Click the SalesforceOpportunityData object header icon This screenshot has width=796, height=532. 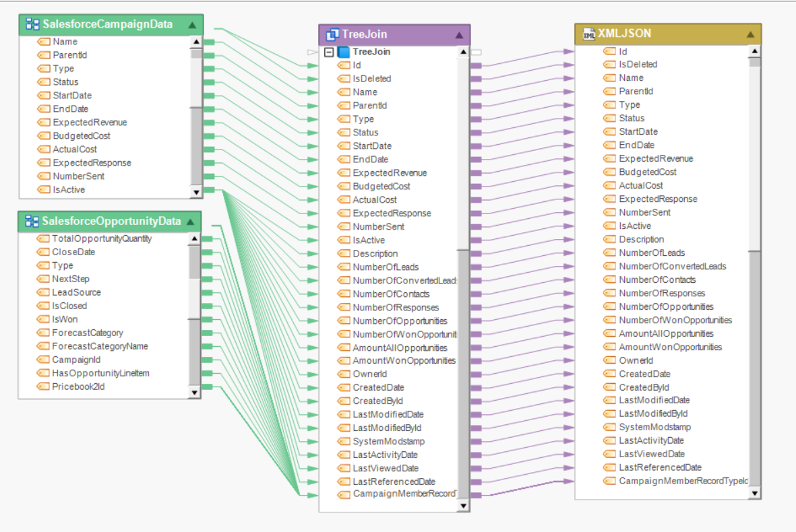[32, 222]
